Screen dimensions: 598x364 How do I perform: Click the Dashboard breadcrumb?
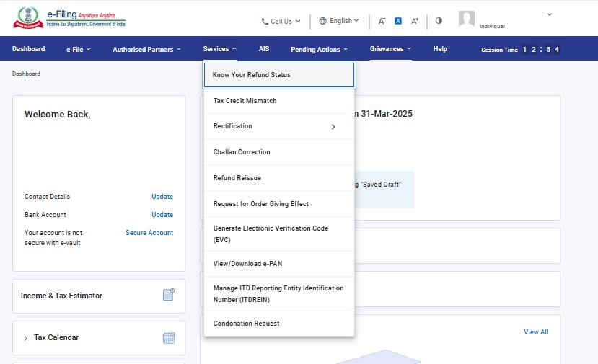point(26,74)
